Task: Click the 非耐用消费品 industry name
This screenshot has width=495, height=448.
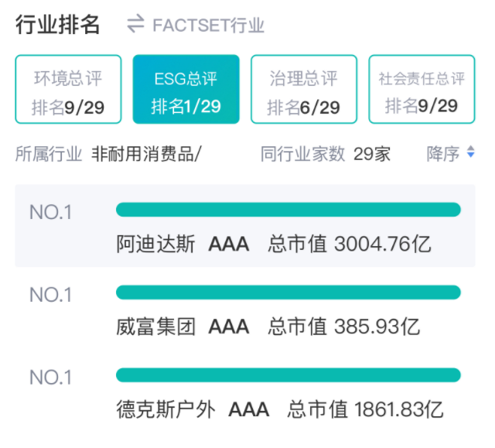Action: point(146,154)
